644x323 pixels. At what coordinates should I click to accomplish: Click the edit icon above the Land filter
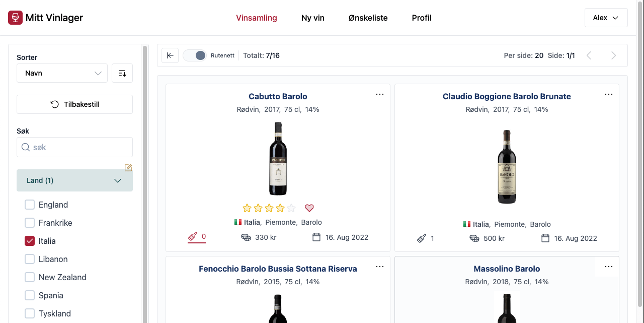point(128,168)
